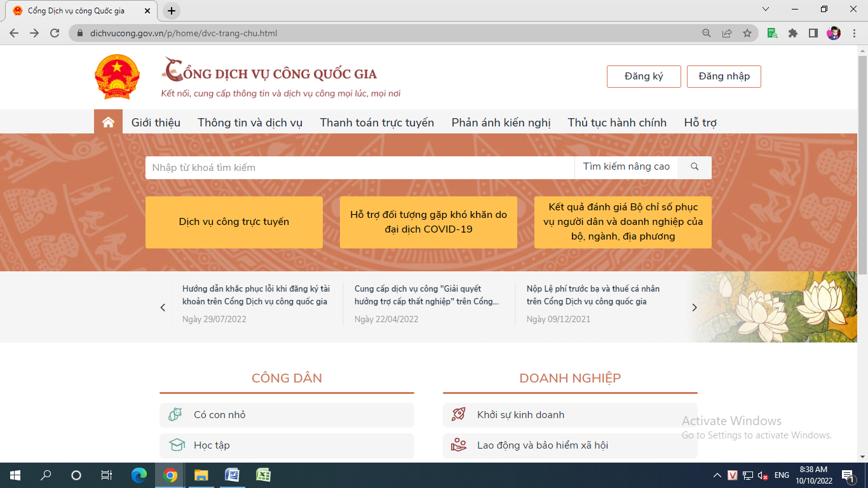
Task: Go back using the browser back arrow
Action: [14, 33]
